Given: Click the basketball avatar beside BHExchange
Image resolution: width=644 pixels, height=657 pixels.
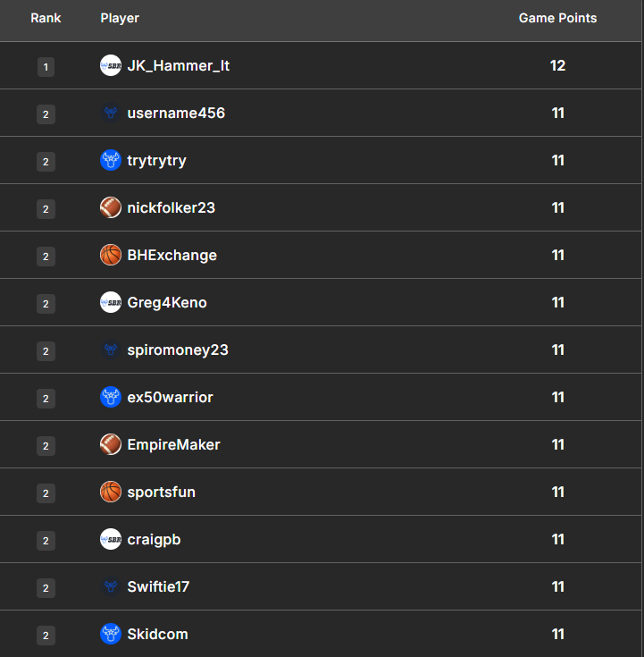Looking at the screenshot, I should [111, 256].
